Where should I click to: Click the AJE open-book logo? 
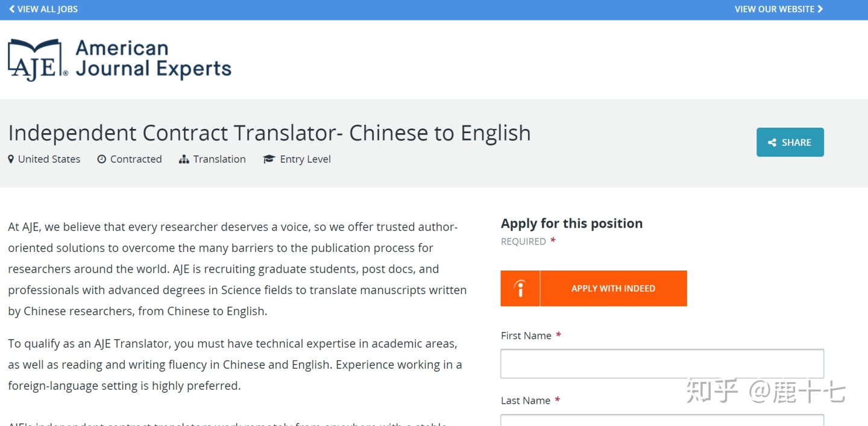(37, 60)
